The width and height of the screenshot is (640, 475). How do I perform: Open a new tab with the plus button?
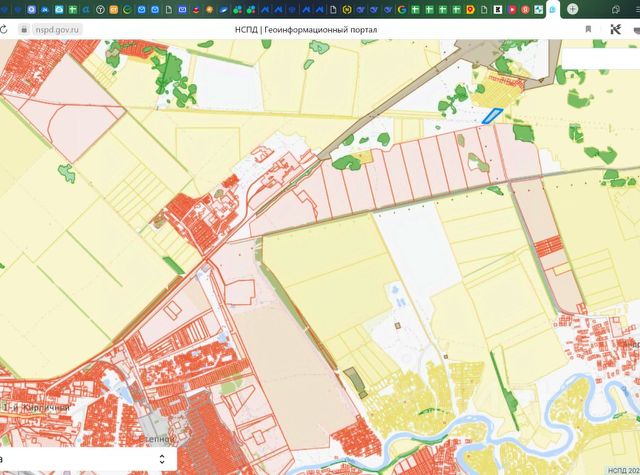573,9
